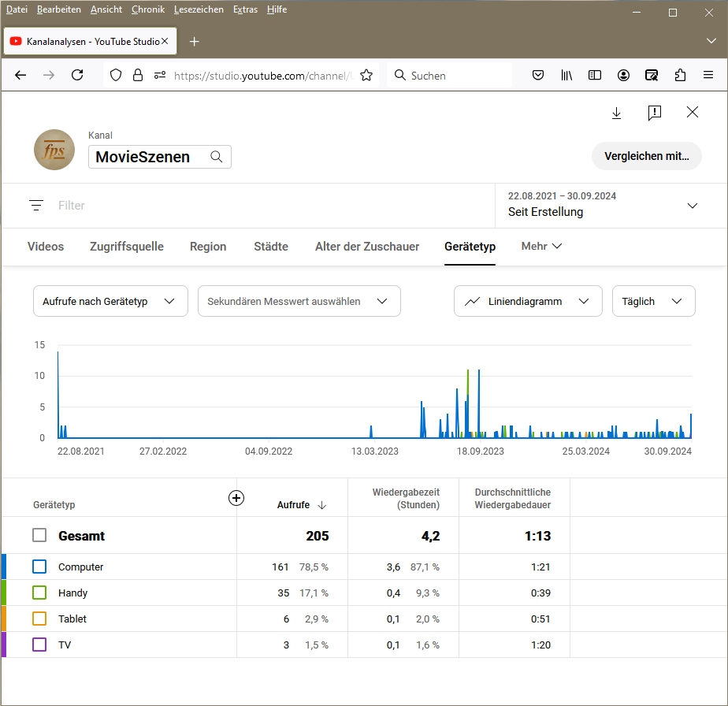Toggle the Tablet checkbox
This screenshot has height=706, width=728.
tap(39, 619)
